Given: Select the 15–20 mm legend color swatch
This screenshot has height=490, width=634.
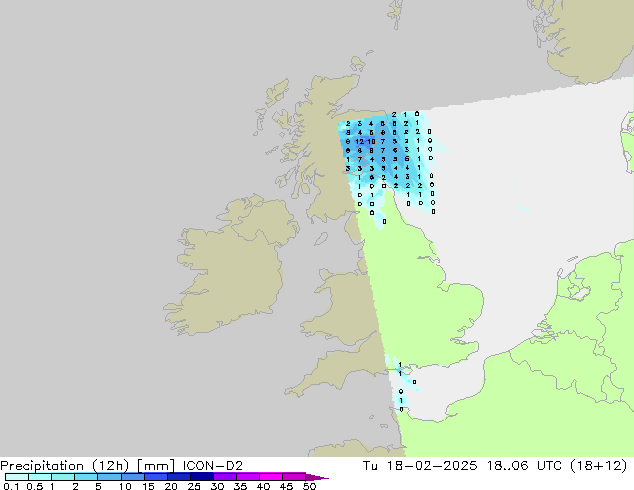Looking at the screenshot, I should point(155,477).
